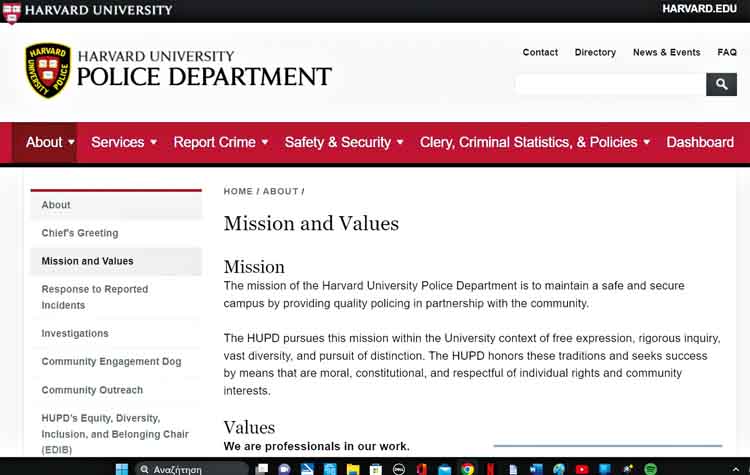Screen dimensions: 750x475
Task: Click the Harvard shield icon in top bar
Action: click(x=12, y=11)
